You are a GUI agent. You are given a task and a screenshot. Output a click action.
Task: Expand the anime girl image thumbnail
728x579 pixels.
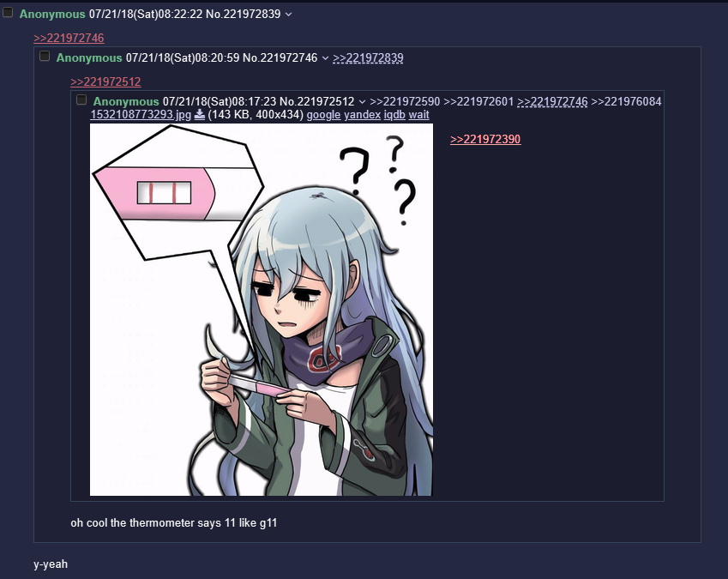262,310
